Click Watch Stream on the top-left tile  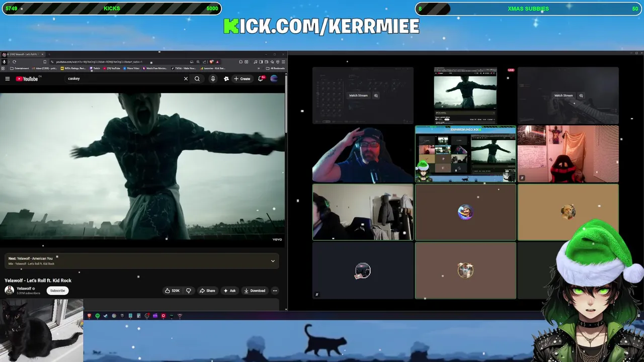coord(358,96)
